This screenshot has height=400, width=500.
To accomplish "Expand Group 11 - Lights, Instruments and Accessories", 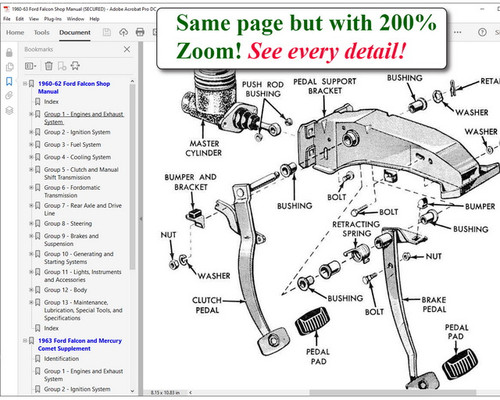I will [31, 272].
